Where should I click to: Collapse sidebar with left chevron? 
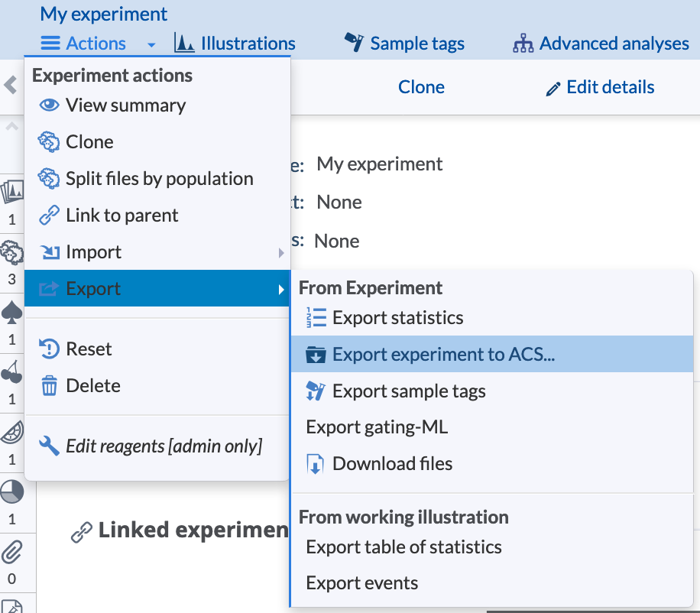(x=11, y=85)
